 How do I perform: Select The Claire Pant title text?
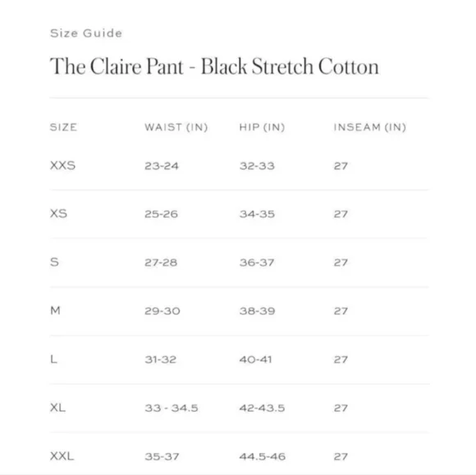214,66
